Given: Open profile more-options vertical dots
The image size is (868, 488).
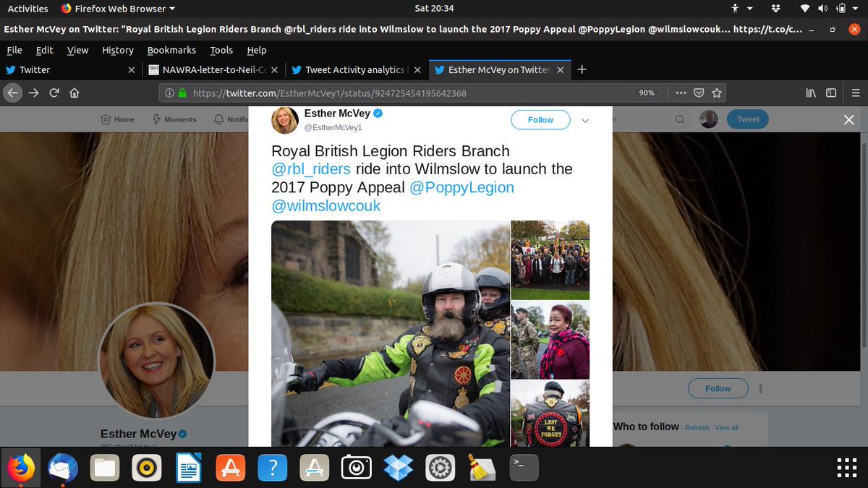Looking at the screenshot, I should click(x=760, y=388).
